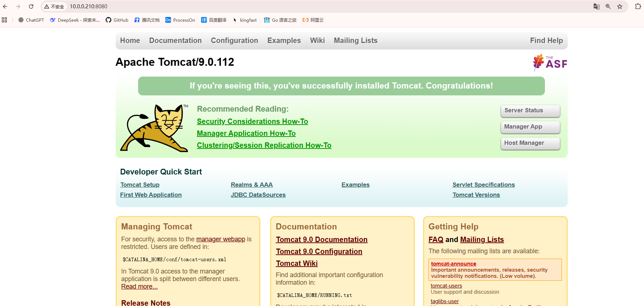Viewport: 644px width, 306px height.
Task: Open the Tomcat Wiki link
Action: pos(297,263)
